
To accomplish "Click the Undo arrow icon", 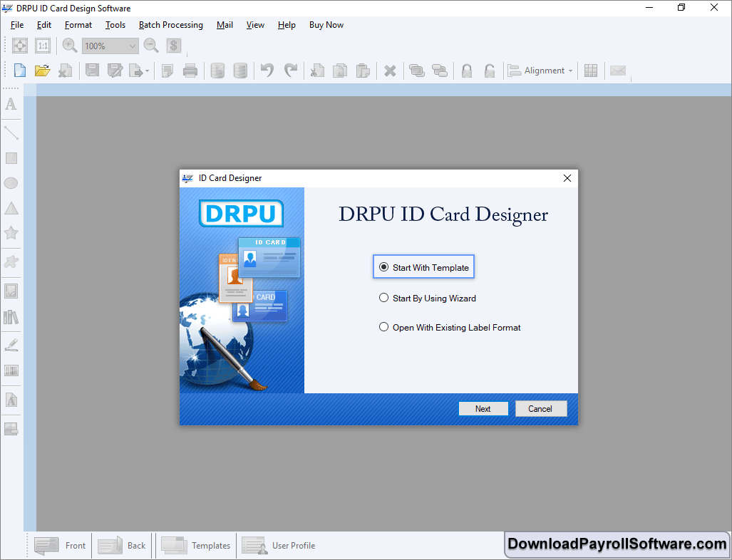I will (267, 71).
